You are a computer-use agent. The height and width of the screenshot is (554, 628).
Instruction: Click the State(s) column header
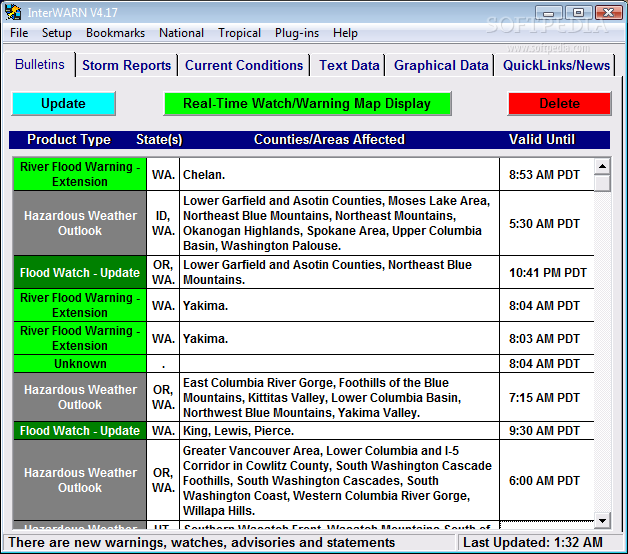159,139
